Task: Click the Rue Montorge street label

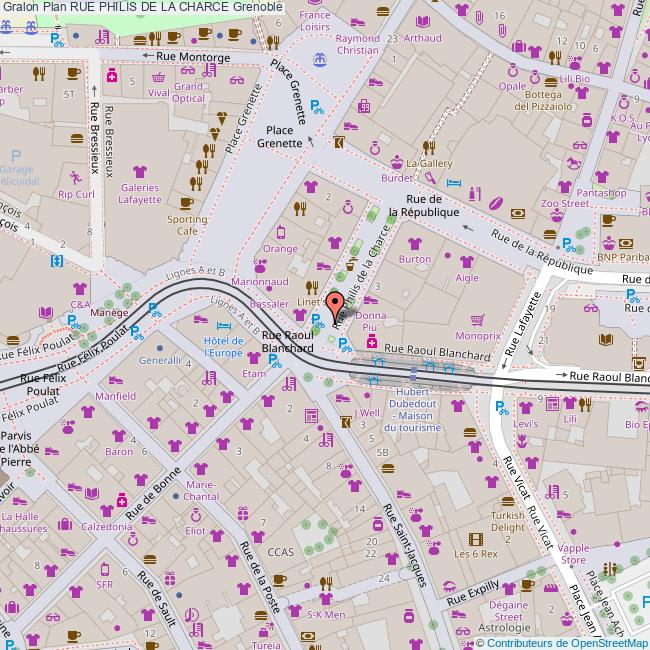Action: [x=193, y=57]
